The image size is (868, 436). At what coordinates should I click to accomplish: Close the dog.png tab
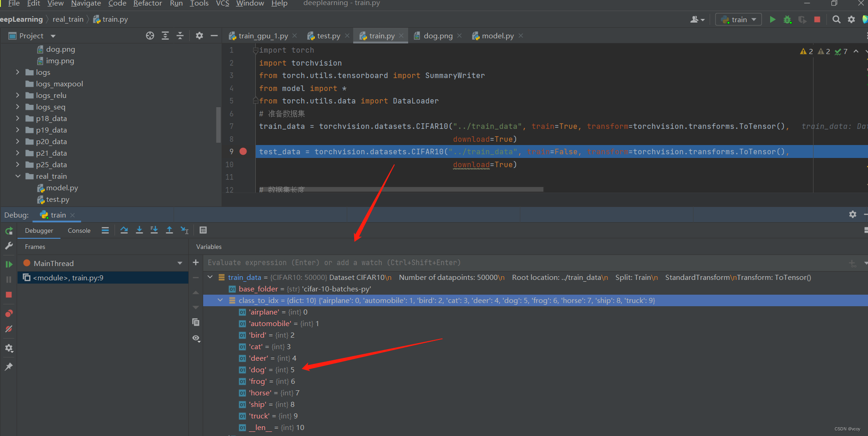pyautogui.click(x=459, y=36)
